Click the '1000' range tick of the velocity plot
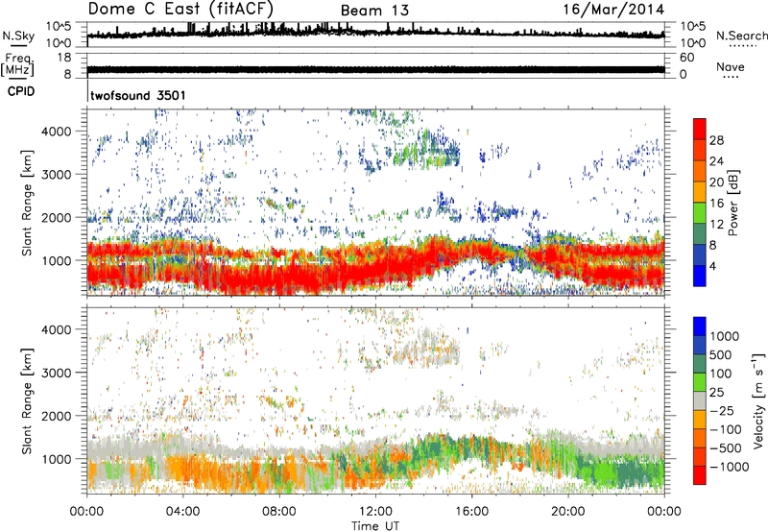 pyautogui.click(x=56, y=459)
